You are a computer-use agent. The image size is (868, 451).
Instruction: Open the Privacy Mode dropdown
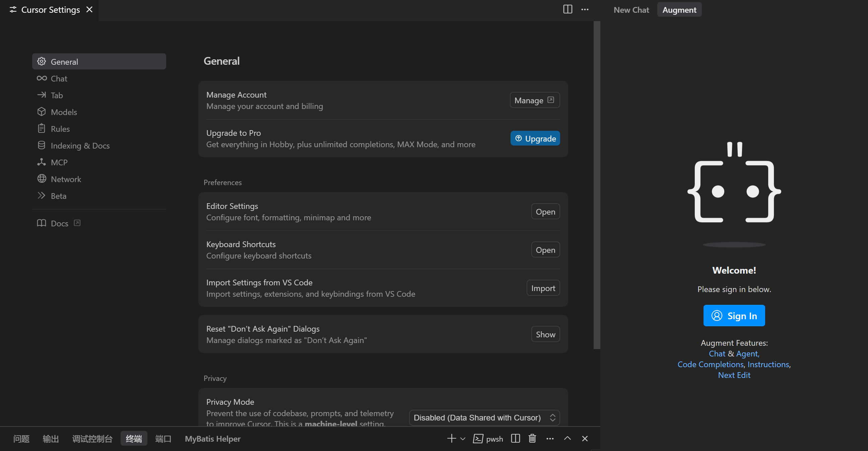click(x=484, y=417)
